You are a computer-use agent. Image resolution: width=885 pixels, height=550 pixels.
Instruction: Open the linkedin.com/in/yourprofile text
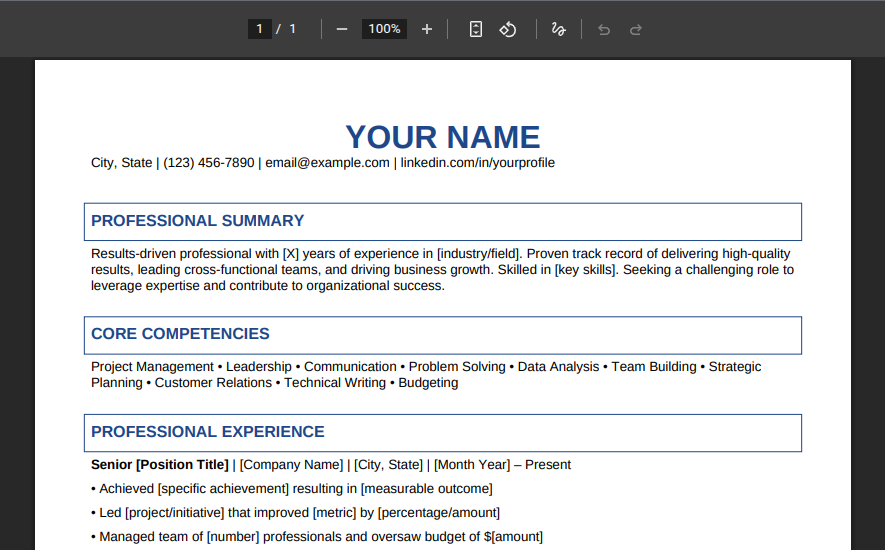tap(477, 163)
